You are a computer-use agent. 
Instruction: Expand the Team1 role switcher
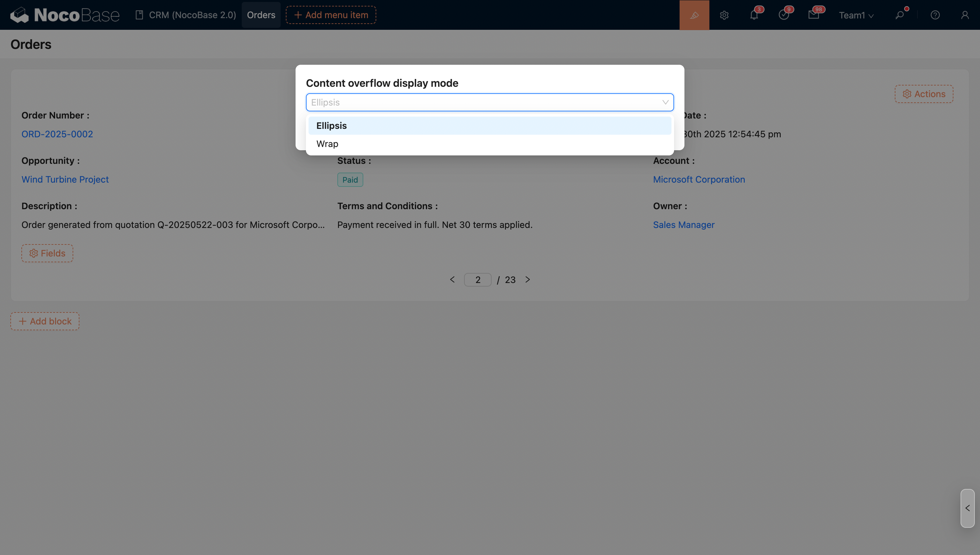[856, 15]
